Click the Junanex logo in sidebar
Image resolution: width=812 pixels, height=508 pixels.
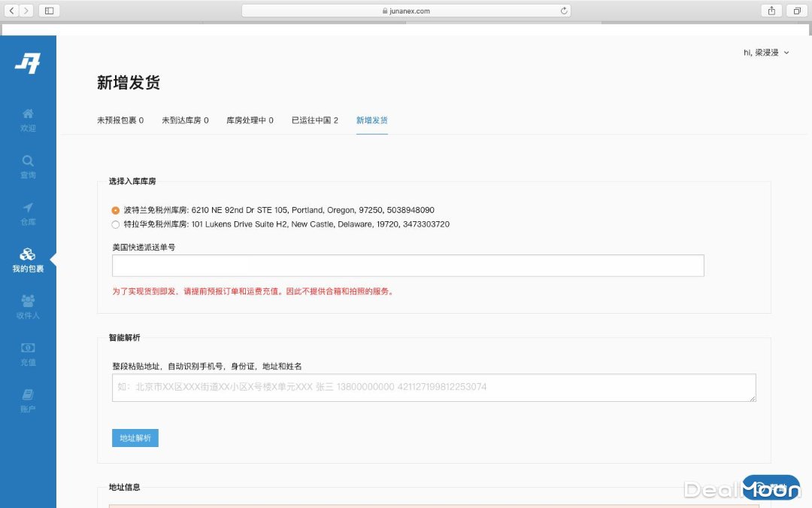click(x=28, y=64)
